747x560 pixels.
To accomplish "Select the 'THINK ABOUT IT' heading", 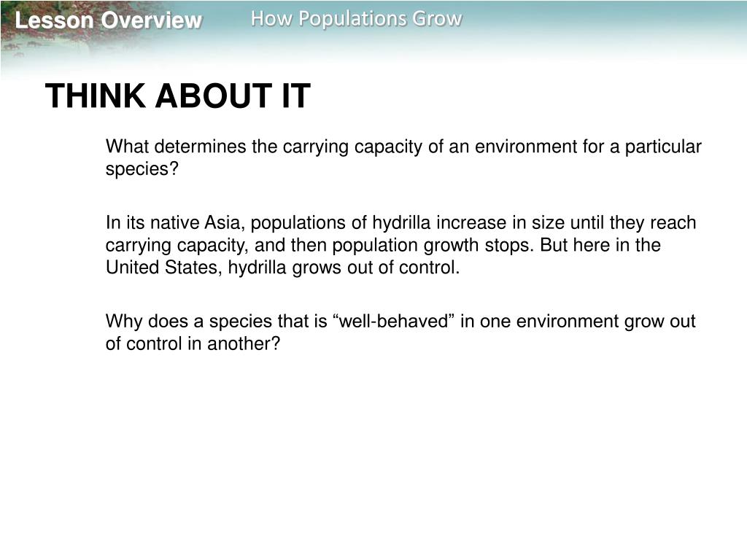I will pyautogui.click(x=178, y=96).
